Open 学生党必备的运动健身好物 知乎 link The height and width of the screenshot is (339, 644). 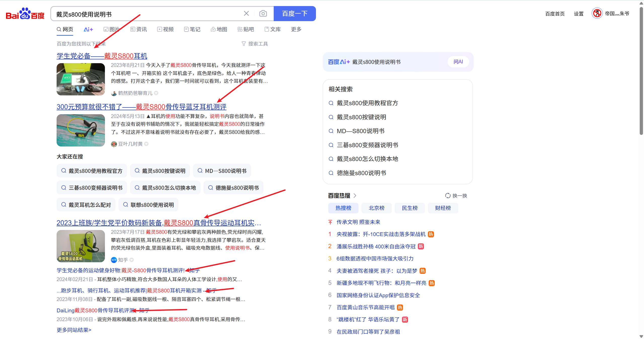point(128,271)
